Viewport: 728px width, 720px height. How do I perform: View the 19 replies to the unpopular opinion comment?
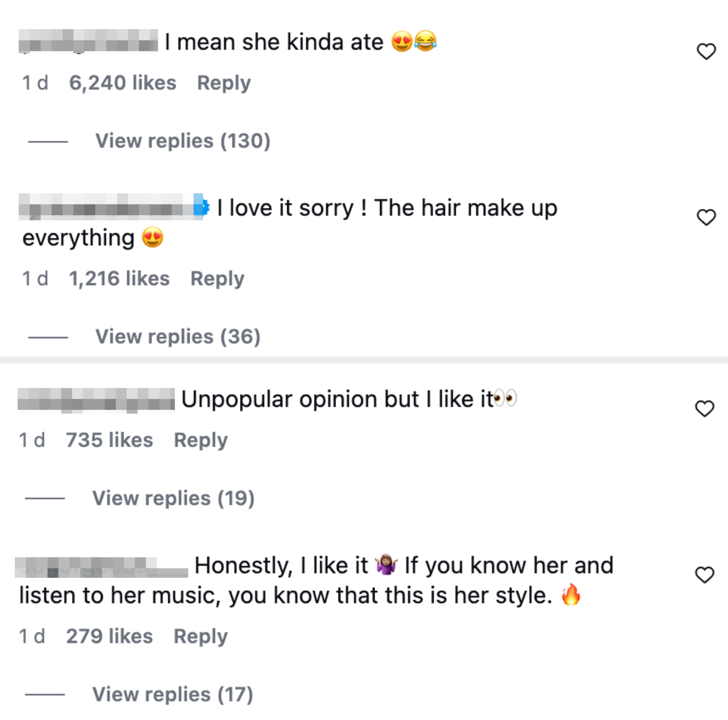click(x=174, y=498)
